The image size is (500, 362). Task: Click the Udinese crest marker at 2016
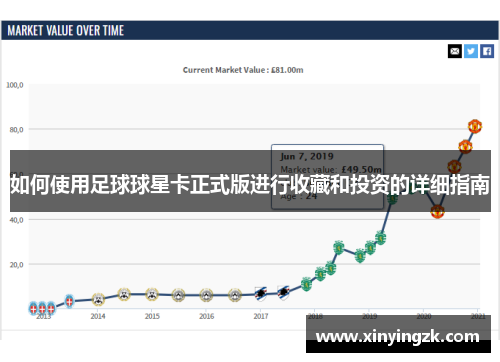click(206, 295)
